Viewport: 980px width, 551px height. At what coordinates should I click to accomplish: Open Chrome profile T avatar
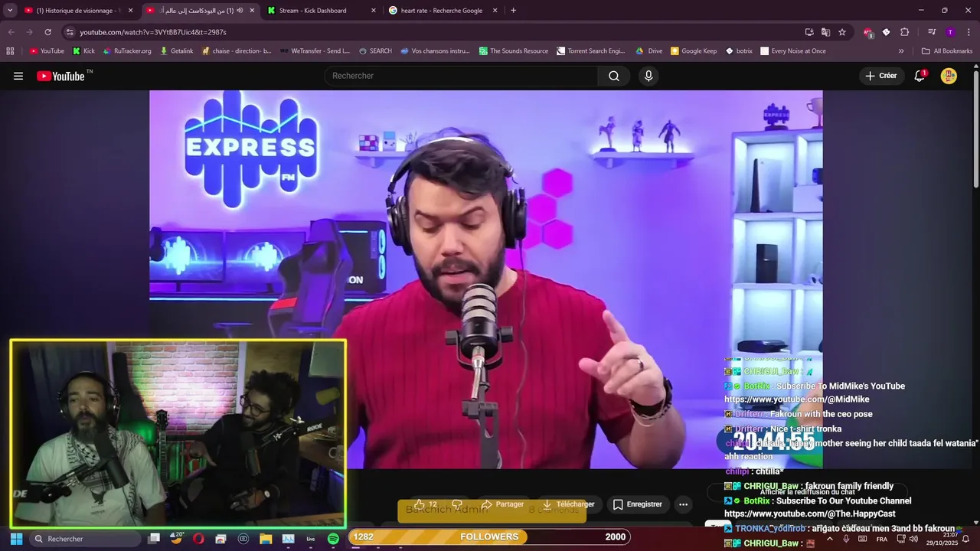[950, 32]
